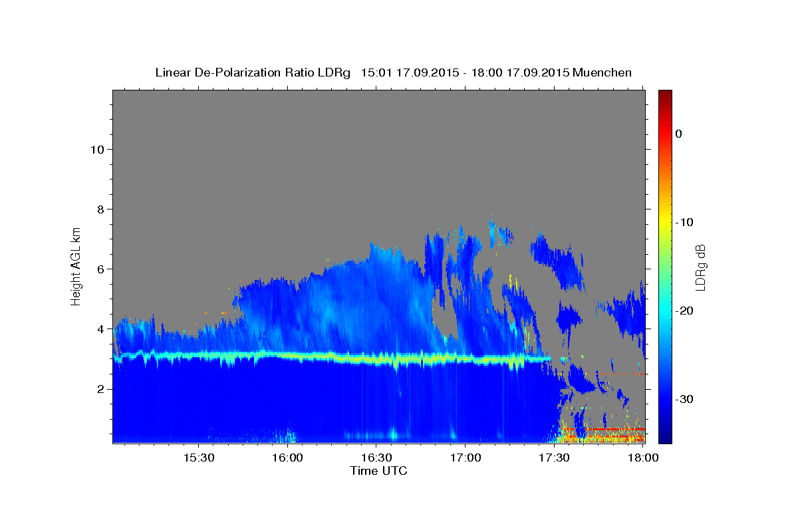
Task: Click the "LDRg dB" colorbar label
Action: [x=700, y=267]
